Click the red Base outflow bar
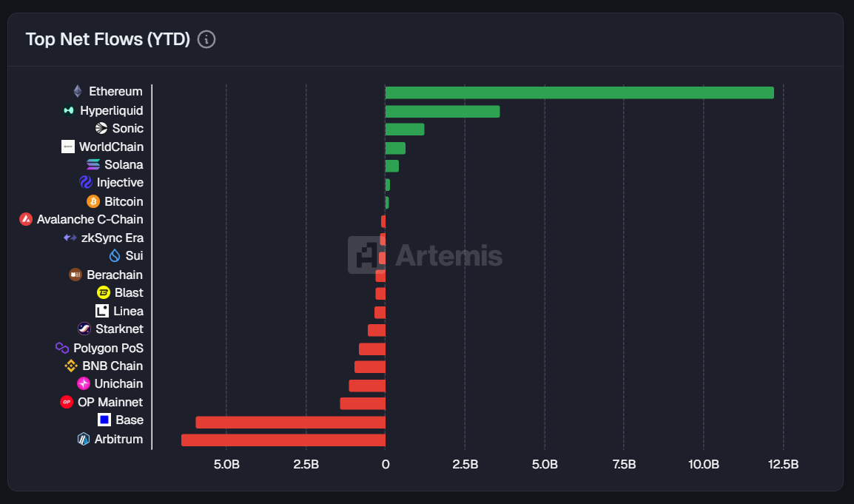Viewport: 854px width, 504px height. 290,422
